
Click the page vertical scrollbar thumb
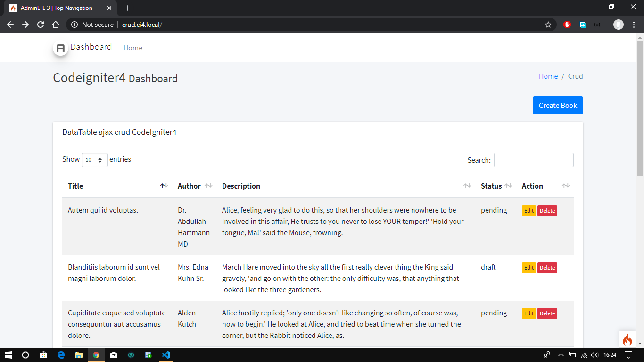(640, 108)
